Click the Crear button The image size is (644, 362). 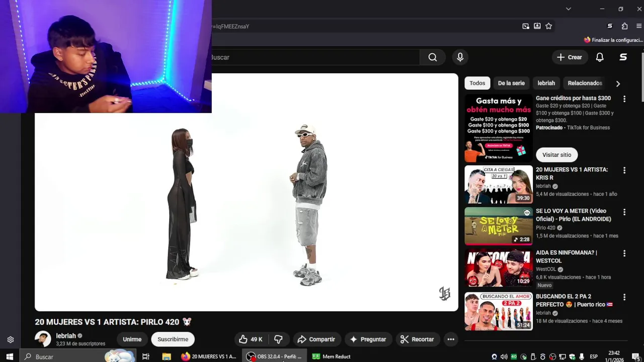tap(570, 57)
